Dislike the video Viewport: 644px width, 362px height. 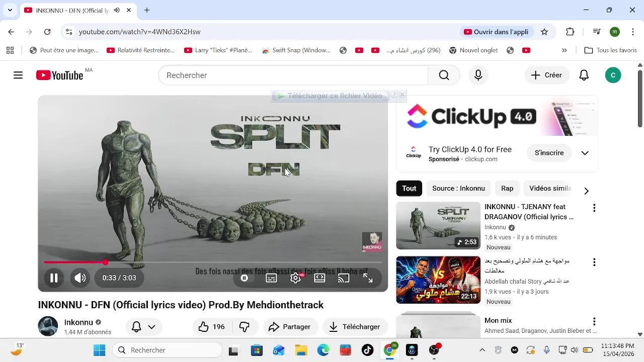[245, 327]
